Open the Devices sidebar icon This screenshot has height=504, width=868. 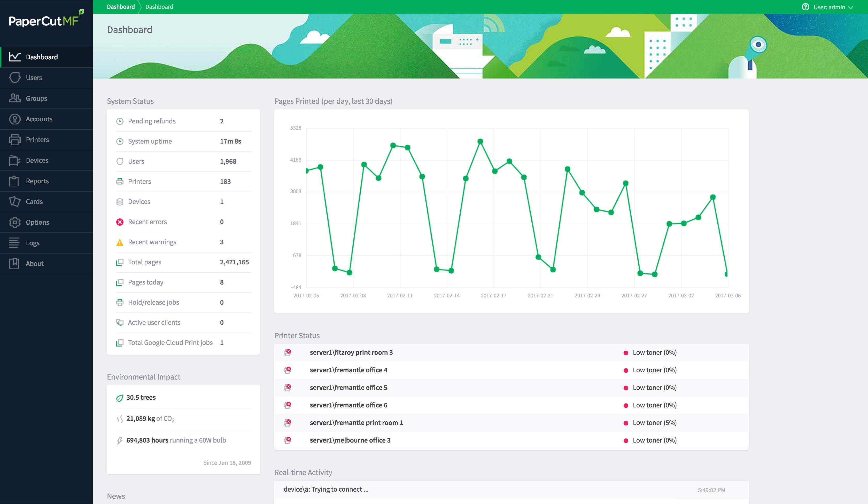(14, 160)
